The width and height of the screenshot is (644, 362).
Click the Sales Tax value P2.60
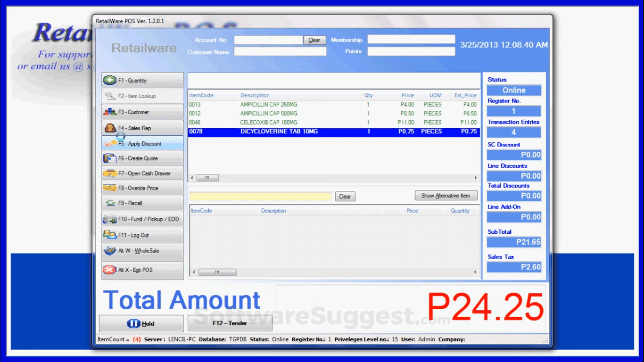[514, 267]
